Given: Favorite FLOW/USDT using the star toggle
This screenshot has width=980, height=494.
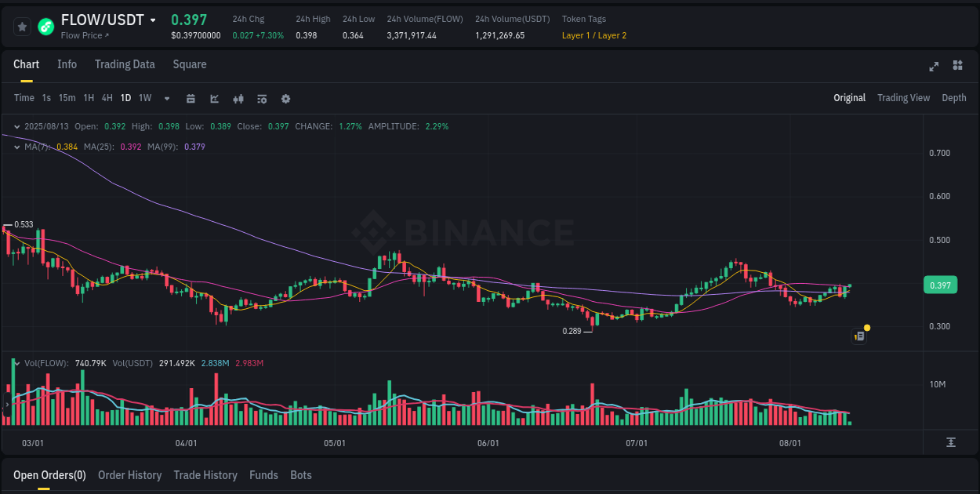Looking at the screenshot, I should click(22, 26).
